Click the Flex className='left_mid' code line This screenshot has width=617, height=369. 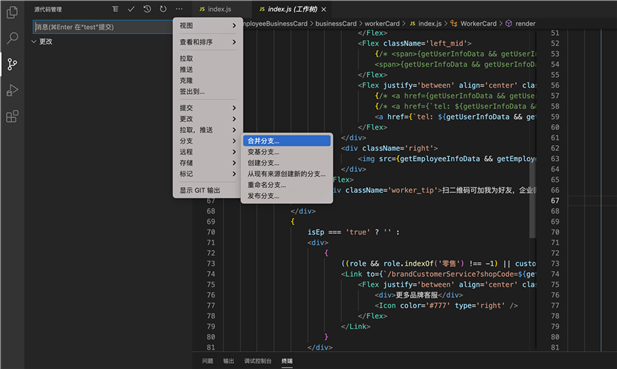click(x=415, y=43)
